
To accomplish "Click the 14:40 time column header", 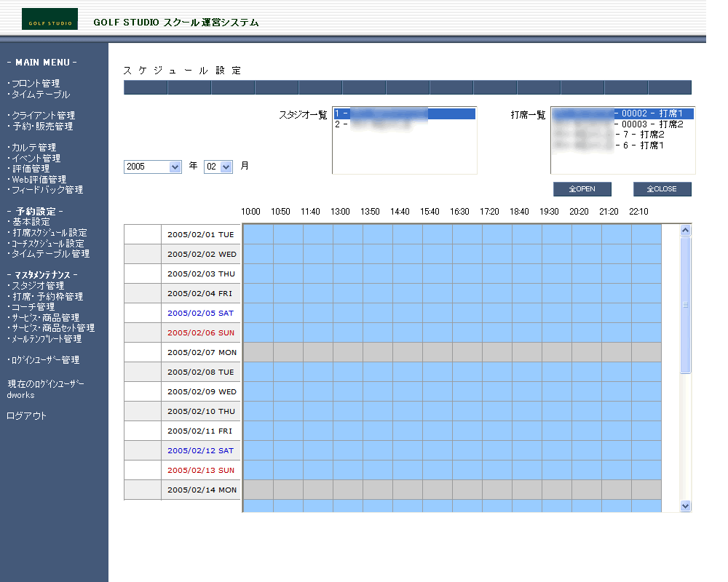I will point(400,212).
